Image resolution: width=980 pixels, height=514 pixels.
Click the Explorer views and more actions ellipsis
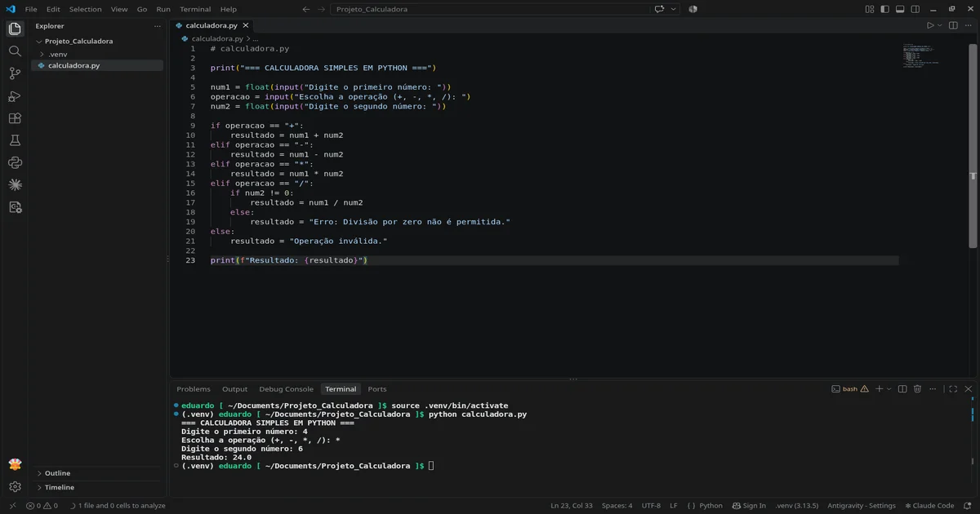[x=158, y=26]
